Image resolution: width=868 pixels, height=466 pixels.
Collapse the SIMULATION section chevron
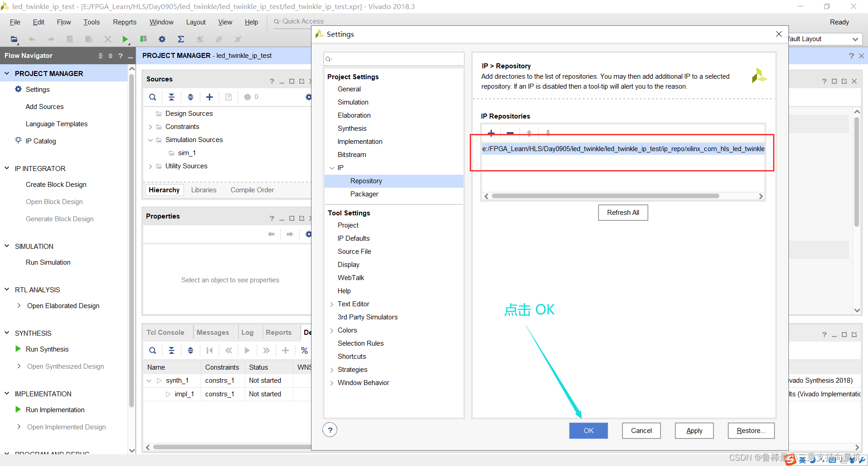tap(7, 246)
